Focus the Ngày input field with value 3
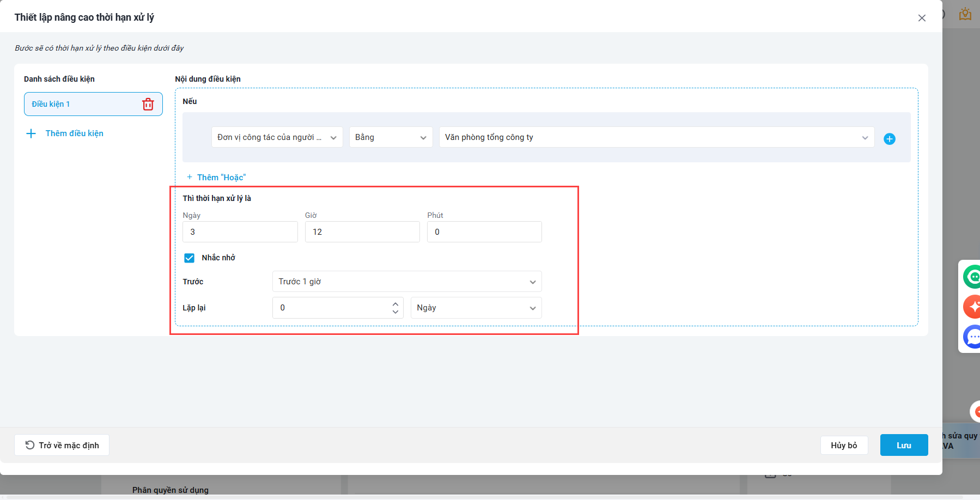Viewport: 980px width, 500px height. 240,231
